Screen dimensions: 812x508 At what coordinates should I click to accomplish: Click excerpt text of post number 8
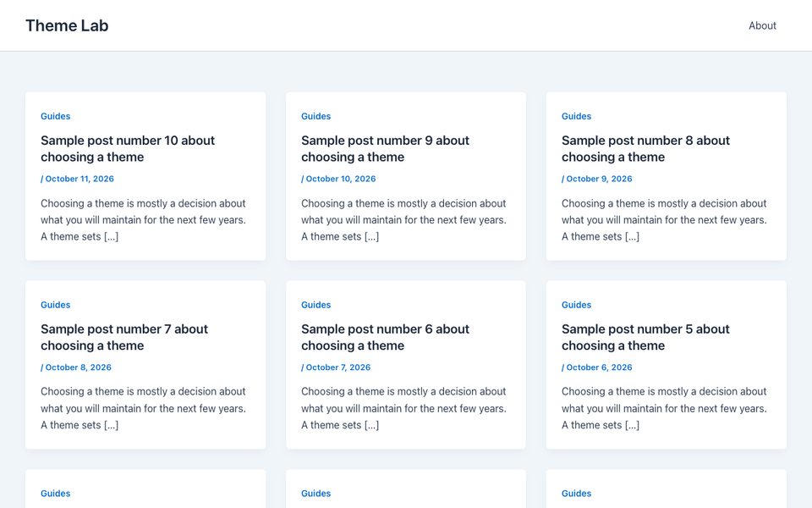(665, 220)
